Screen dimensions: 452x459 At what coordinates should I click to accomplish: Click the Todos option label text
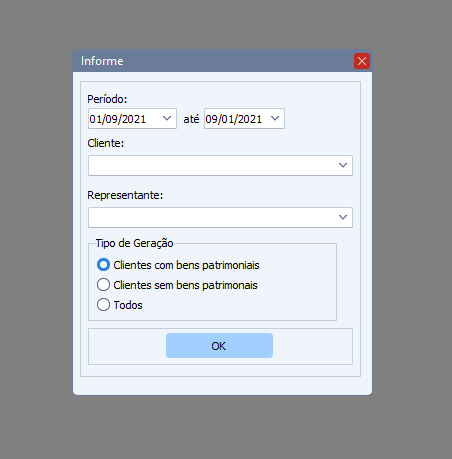tap(128, 305)
